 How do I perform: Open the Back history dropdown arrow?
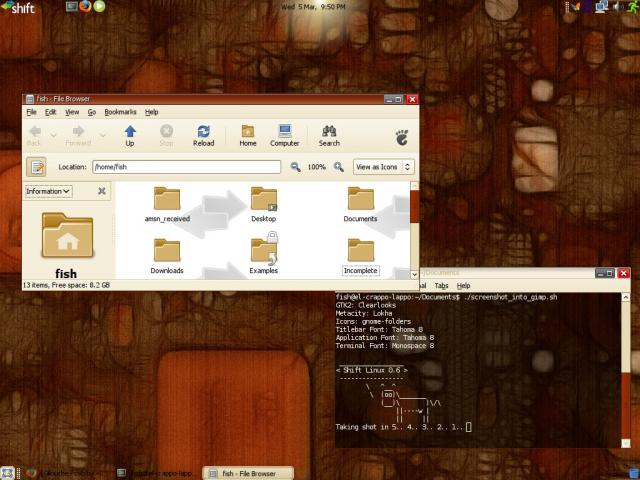click(53, 135)
